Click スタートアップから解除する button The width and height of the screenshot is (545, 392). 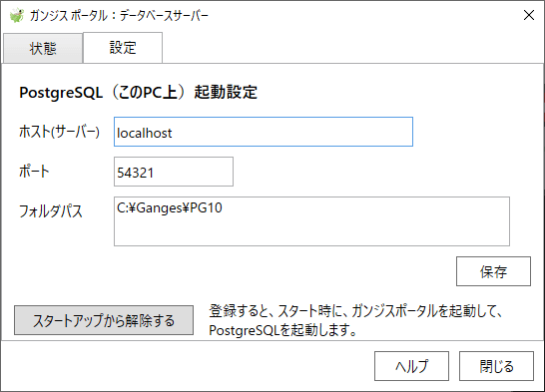coord(104,320)
